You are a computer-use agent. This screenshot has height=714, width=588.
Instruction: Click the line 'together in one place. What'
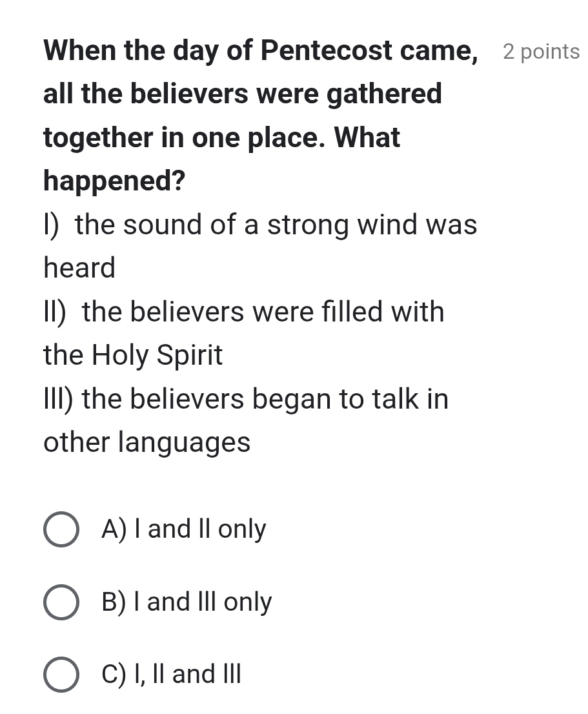(x=222, y=137)
